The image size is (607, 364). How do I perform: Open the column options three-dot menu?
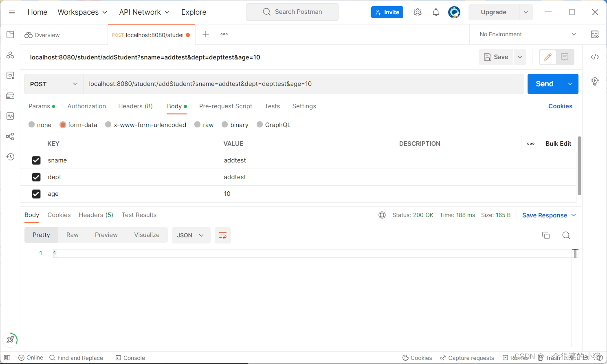[x=531, y=144]
